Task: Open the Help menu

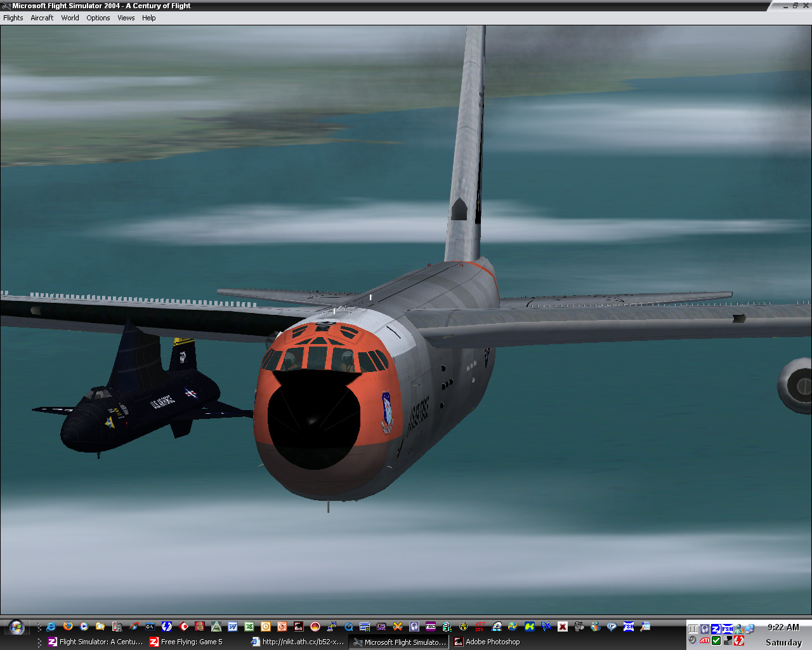Action: [149, 18]
